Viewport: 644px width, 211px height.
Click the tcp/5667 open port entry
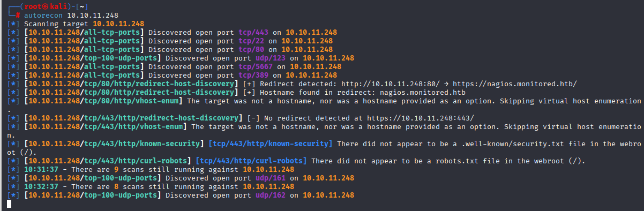(257, 66)
